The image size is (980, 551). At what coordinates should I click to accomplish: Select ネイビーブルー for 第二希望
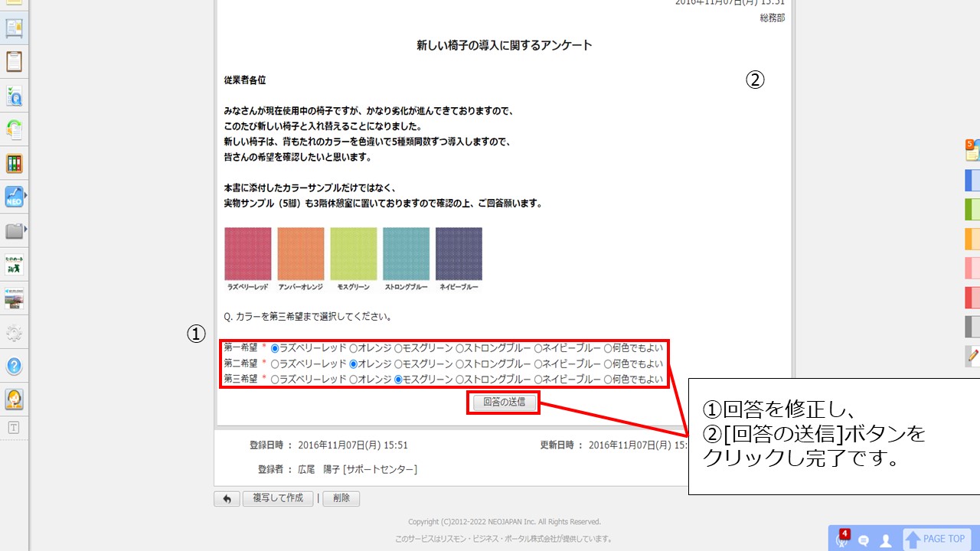click(538, 364)
